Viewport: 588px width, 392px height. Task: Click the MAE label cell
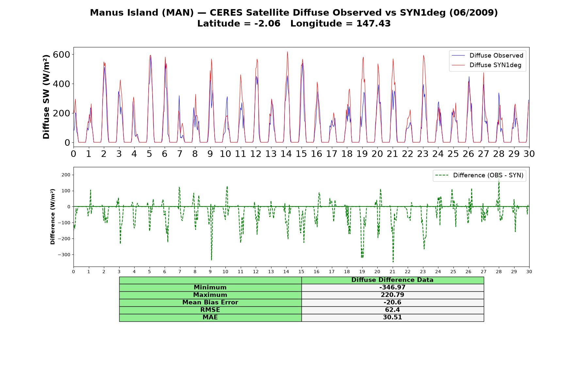210,318
